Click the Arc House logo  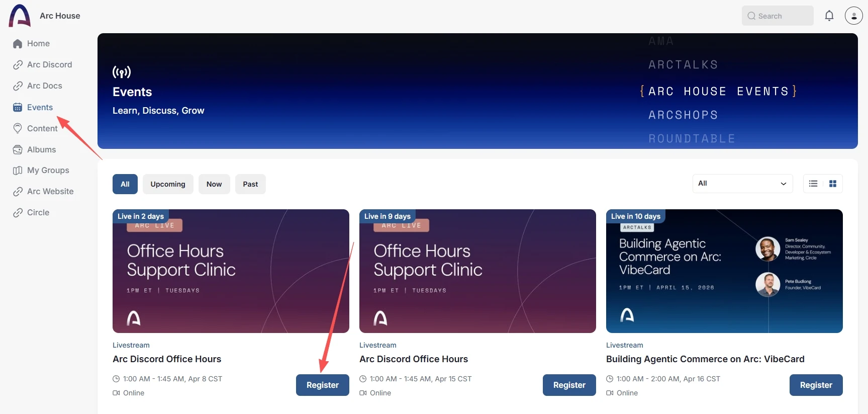point(20,16)
